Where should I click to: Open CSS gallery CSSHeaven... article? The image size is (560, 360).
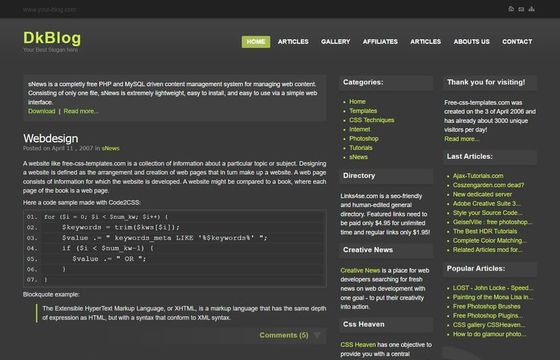point(489,325)
